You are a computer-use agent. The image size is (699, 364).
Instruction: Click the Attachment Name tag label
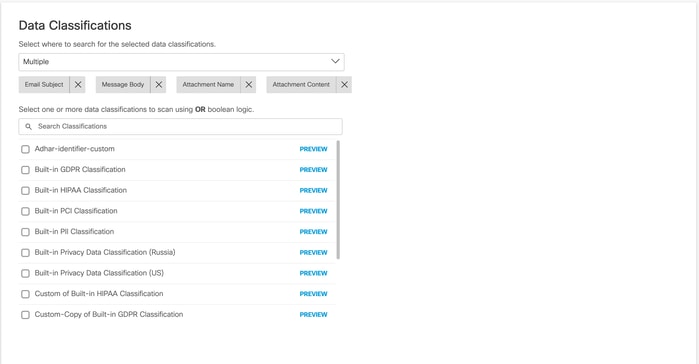(x=208, y=85)
